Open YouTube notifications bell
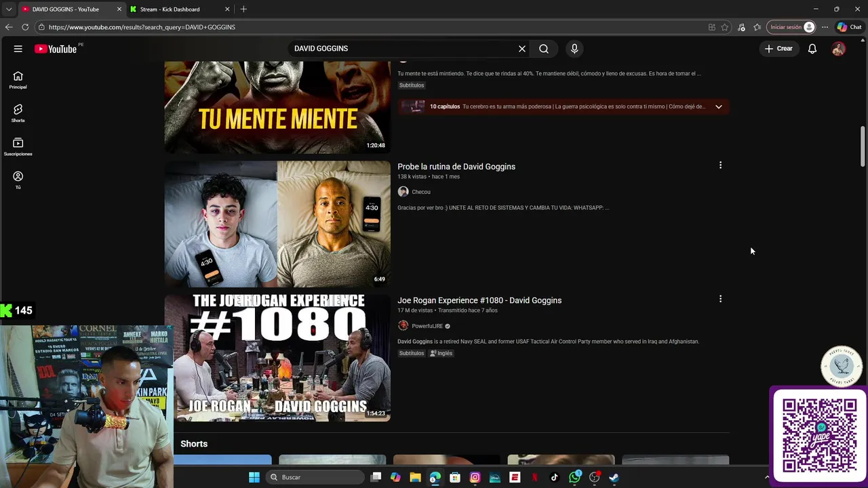The width and height of the screenshot is (868, 488). tap(812, 49)
